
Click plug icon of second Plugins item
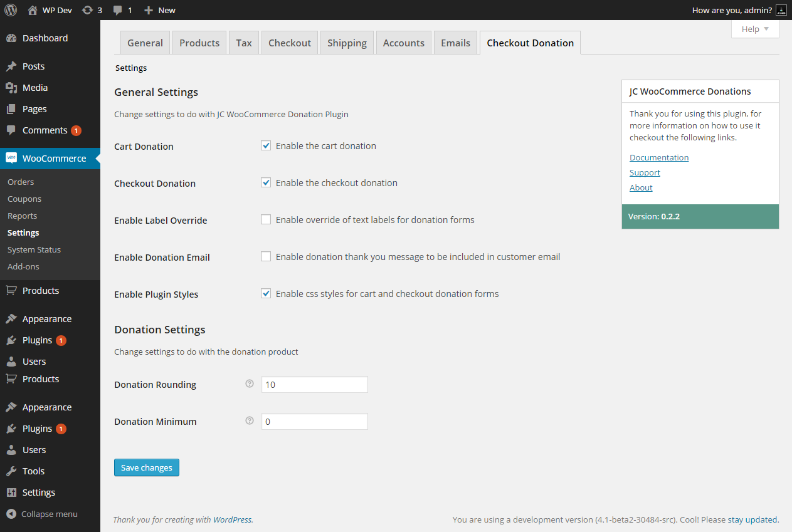11,429
